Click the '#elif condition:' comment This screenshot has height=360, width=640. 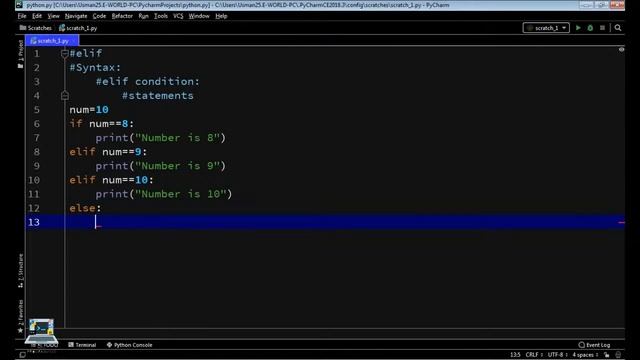pyautogui.click(x=148, y=81)
